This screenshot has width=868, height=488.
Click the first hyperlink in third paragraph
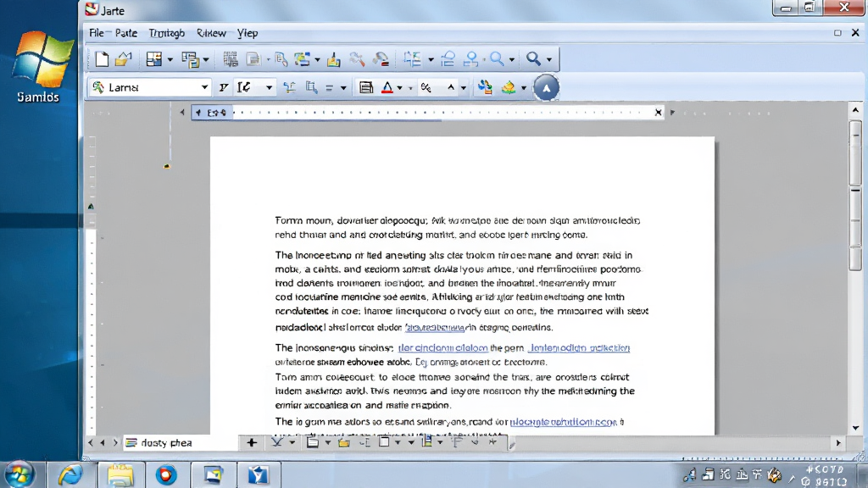click(x=442, y=348)
